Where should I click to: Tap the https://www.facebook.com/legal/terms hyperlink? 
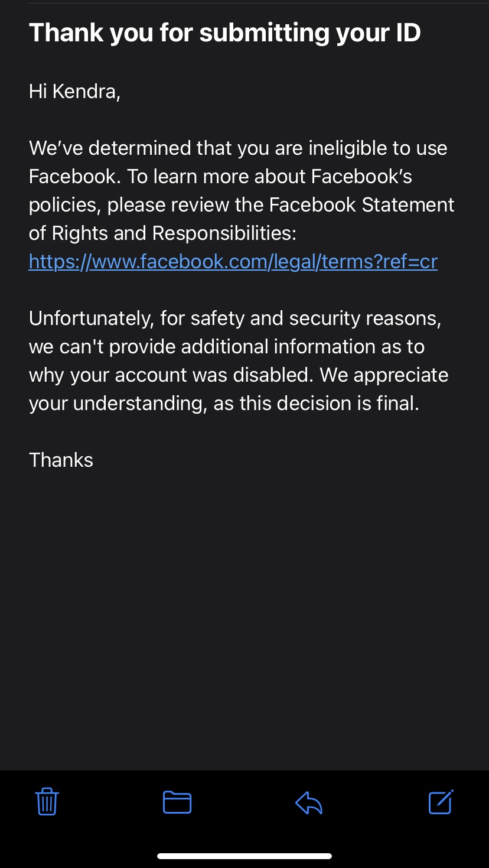point(233,261)
